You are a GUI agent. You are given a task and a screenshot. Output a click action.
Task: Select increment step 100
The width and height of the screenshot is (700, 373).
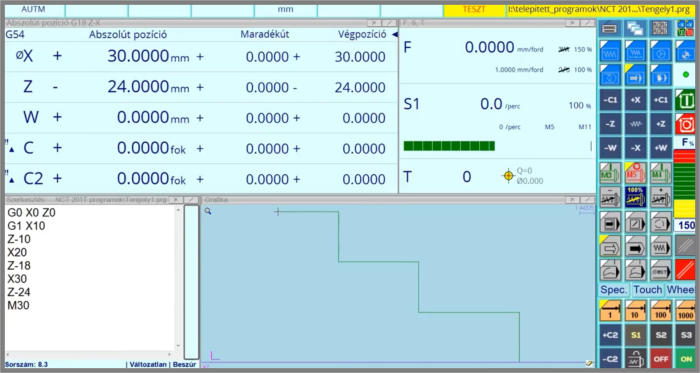[661, 311]
